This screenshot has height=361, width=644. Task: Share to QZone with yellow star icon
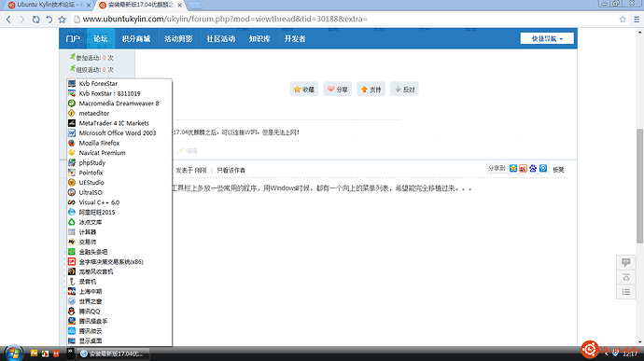[x=513, y=169]
